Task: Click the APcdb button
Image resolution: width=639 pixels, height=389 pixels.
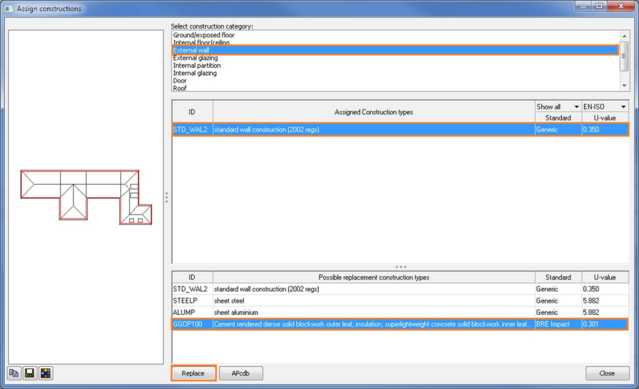Action: (240, 373)
